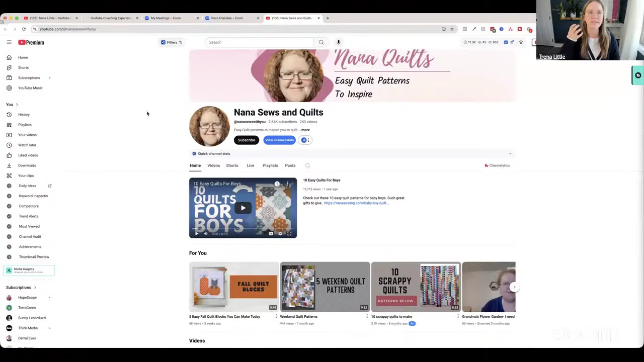The image size is (644, 362).
Task: Open Channel Audit tool
Action: (x=30, y=236)
